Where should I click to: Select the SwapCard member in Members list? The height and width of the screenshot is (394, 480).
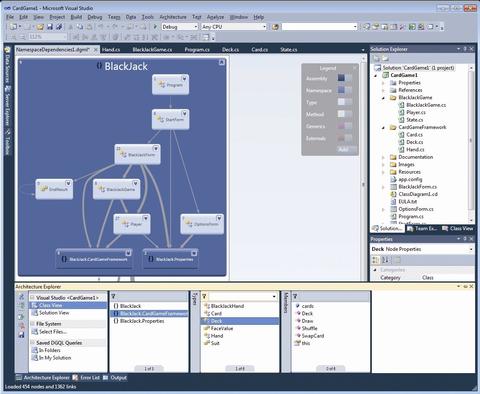coord(313,336)
